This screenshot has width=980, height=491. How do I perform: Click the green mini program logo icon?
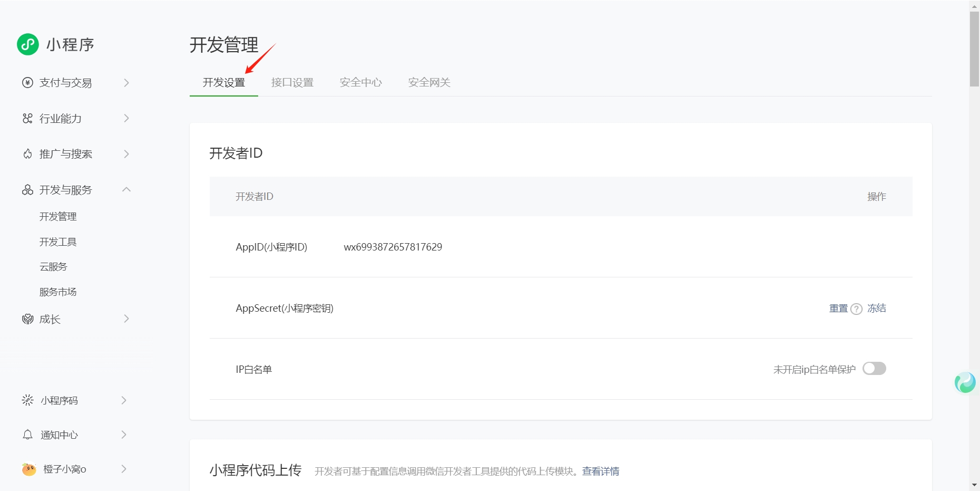[x=28, y=44]
